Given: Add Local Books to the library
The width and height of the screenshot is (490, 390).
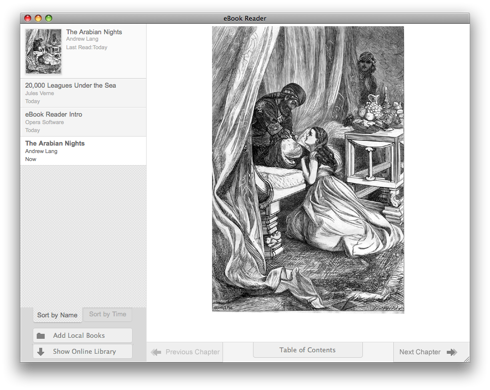Looking at the screenshot, I should [83, 335].
